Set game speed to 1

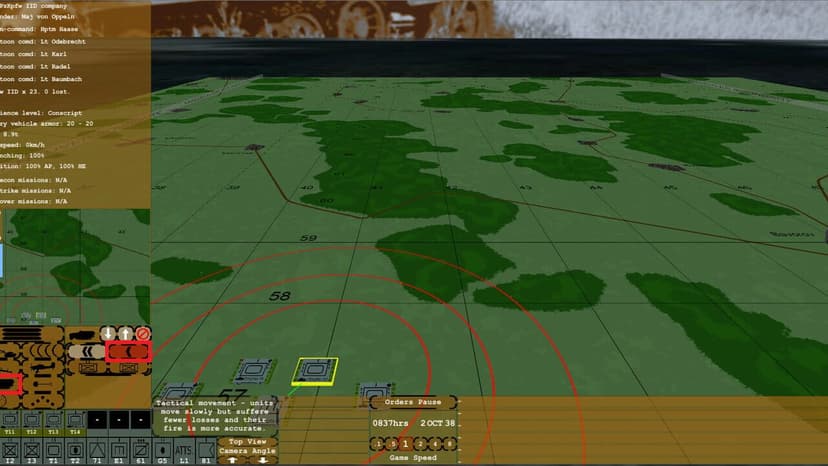[406, 444]
